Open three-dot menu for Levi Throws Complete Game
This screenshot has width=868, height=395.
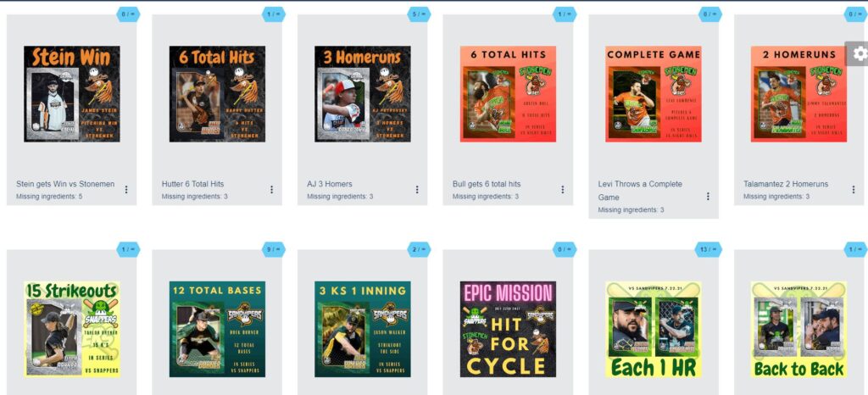point(708,196)
